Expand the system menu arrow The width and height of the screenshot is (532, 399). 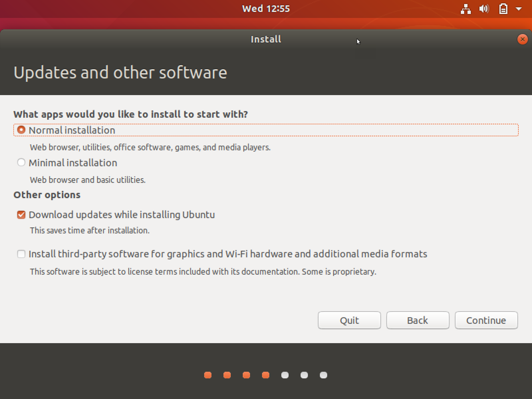pyautogui.click(x=519, y=9)
